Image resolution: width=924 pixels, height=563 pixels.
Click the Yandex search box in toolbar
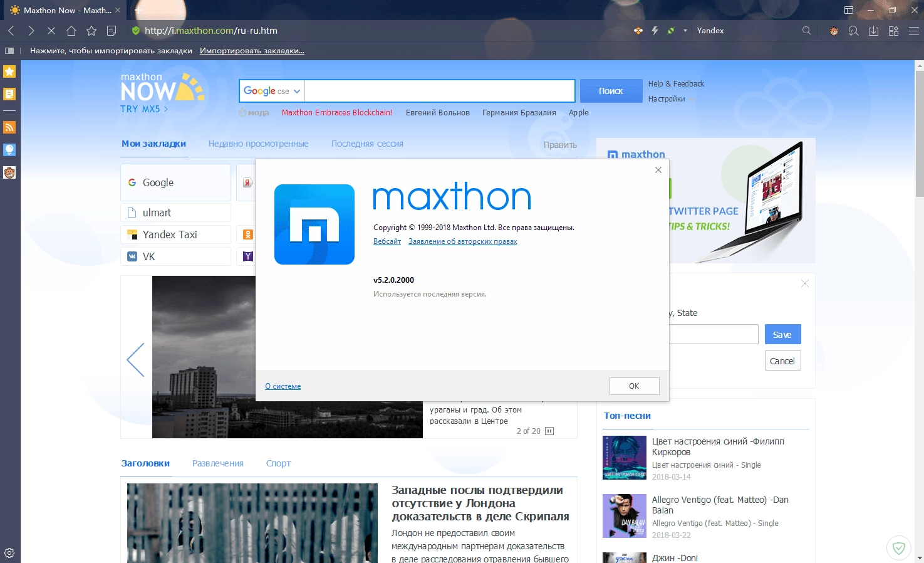pos(745,31)
